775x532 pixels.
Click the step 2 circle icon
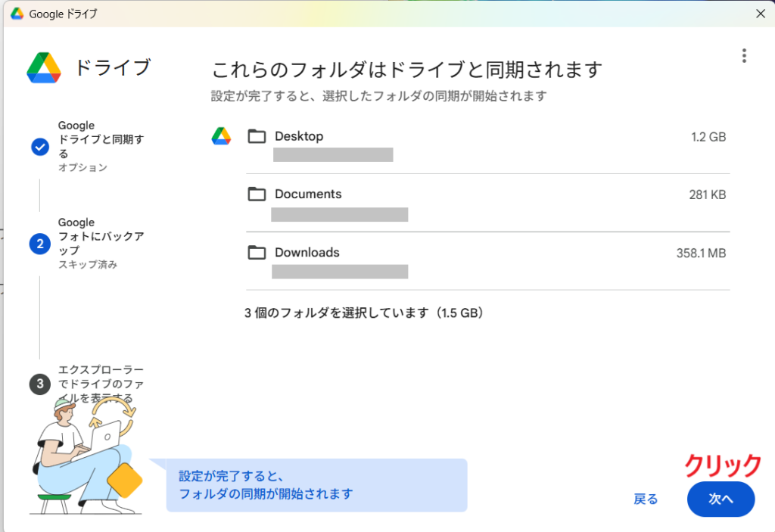[40, 244]
